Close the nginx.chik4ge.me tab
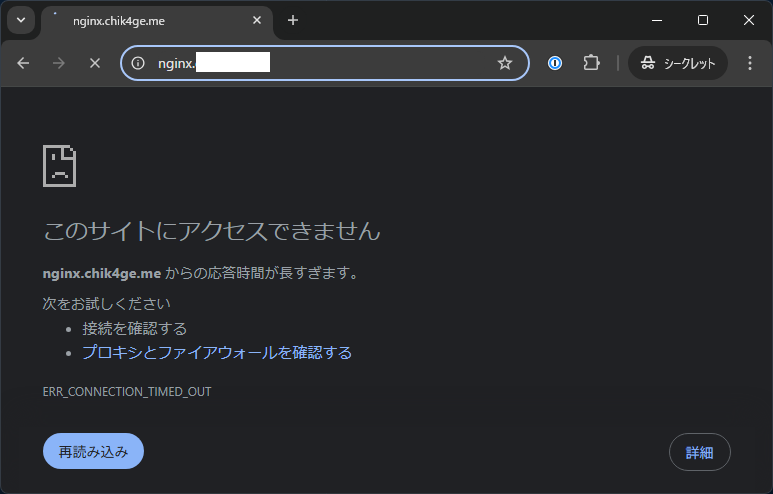Image resolution: width=773 pixels, height=494 pixels. click(x=257, y=20)
